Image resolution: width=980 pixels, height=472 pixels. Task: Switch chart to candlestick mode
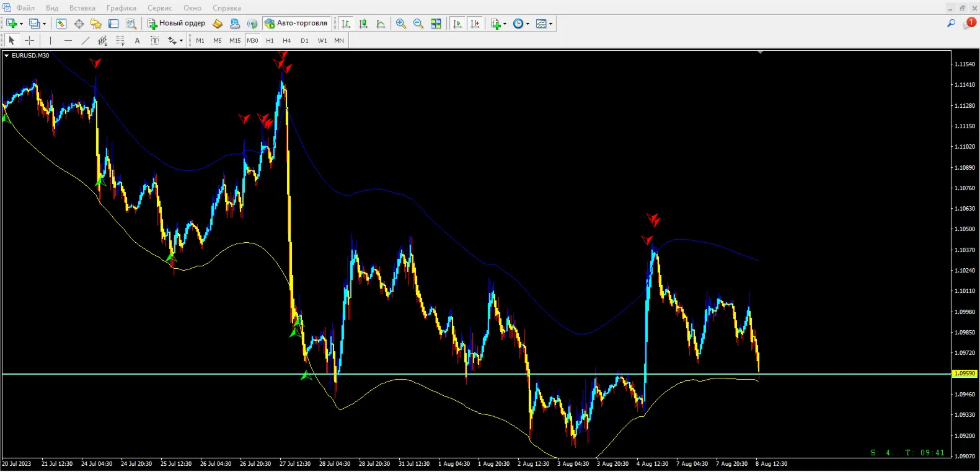(x=363, y=24)
